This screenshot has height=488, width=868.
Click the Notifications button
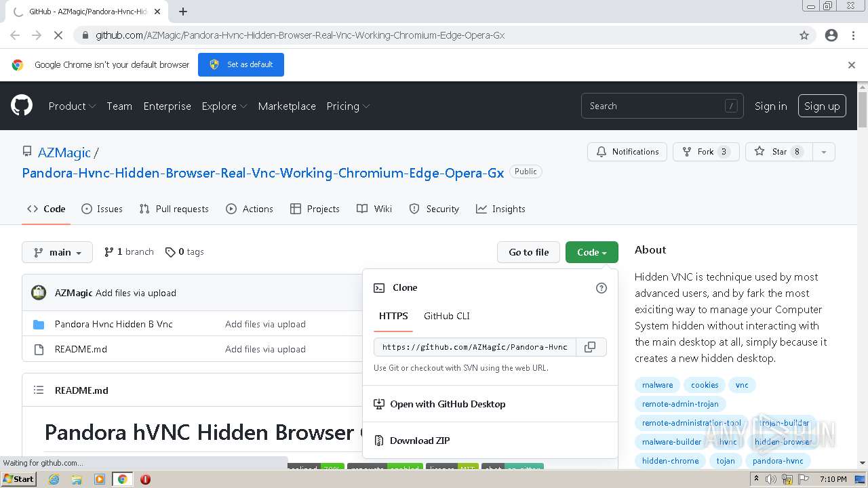tap(627, 152)
